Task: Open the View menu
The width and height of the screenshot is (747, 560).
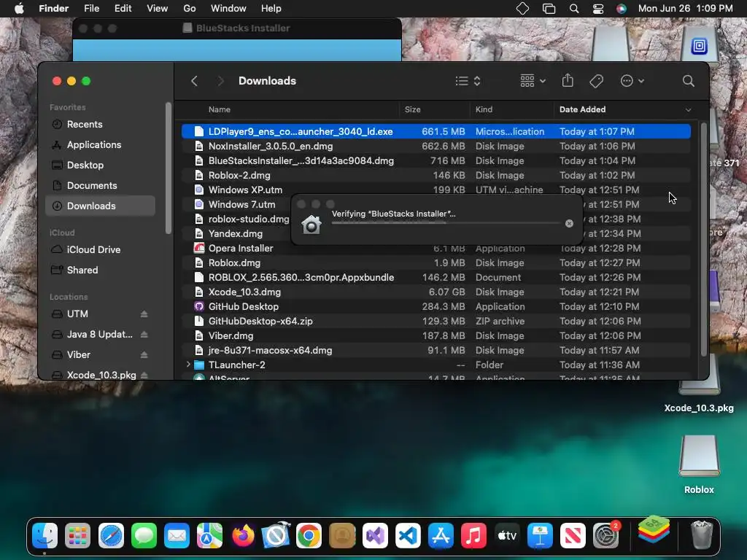Action: coord(158,9)
